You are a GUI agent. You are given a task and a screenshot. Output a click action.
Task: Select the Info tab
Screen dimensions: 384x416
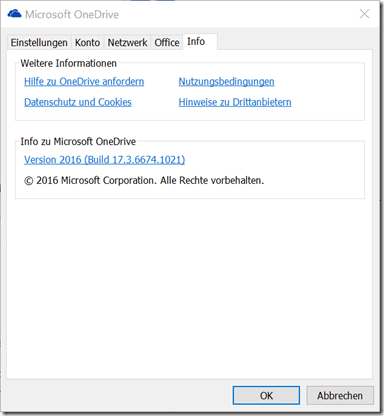[x=200, y=42]
